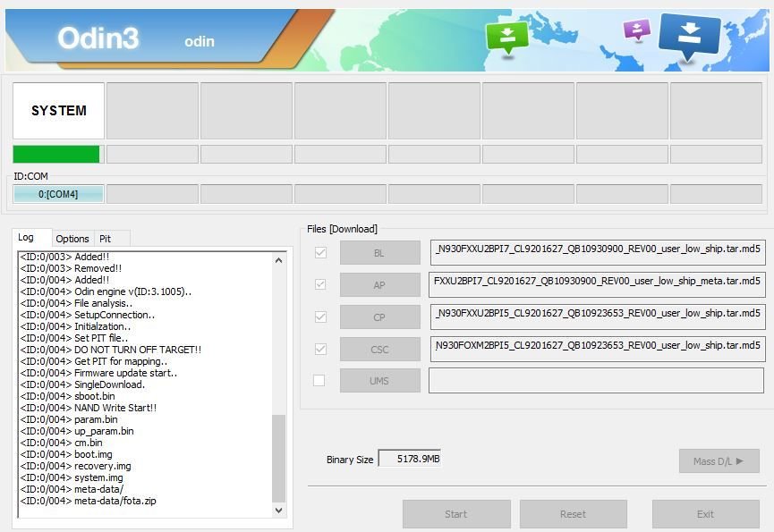Click log line 'meta-data/fota.zip'

(88, 501)
